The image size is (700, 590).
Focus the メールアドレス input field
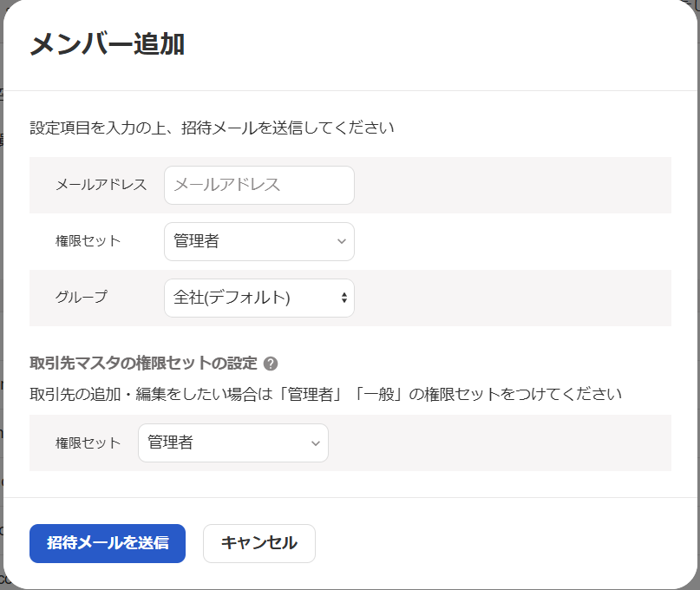(x=258, y=185)
